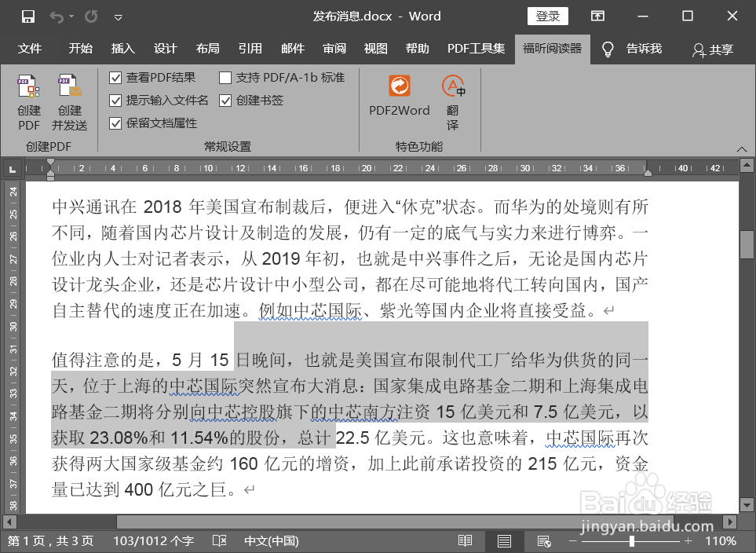
Task: Switch to Read Mode via status bar icon
Action: 465,540
